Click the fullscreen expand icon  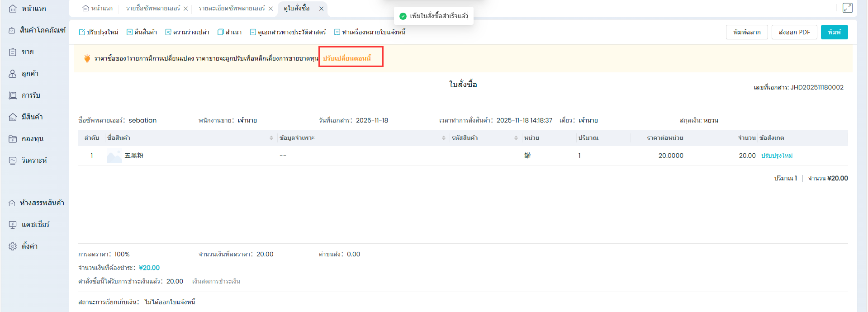[x=847, y=8]
